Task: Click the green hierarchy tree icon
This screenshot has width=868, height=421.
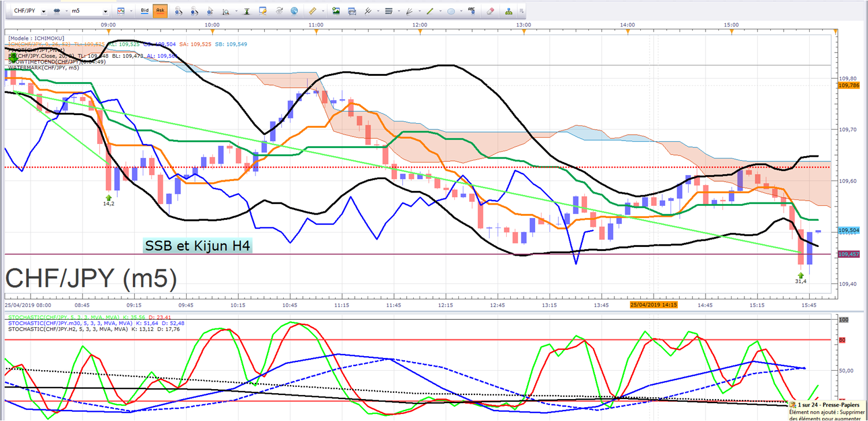Action: (x=509, y=11)
